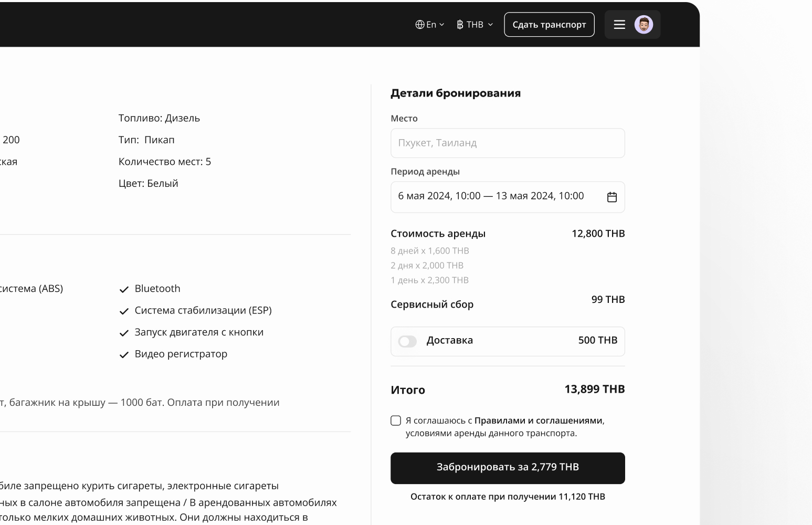Expand the THB currency dropdown chevron
This screenshot has width=812, height=525.
[x=490, y=25]
